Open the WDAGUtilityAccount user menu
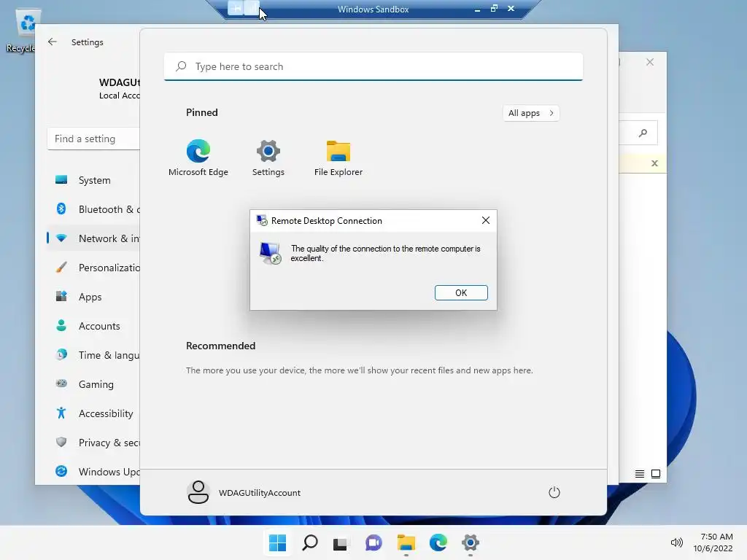This screenshot has width=747, height=560. (x=244, y=492)
